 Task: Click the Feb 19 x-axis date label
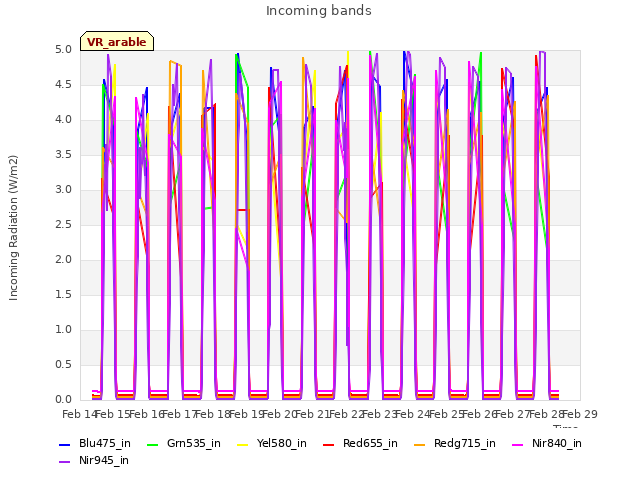coord(247,415)
